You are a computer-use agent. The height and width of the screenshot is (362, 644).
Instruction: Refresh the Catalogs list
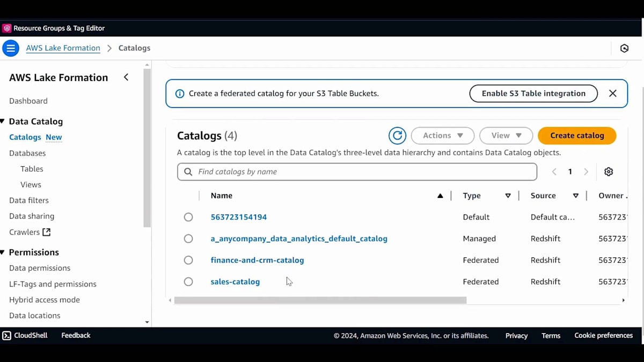click(397, 136)
